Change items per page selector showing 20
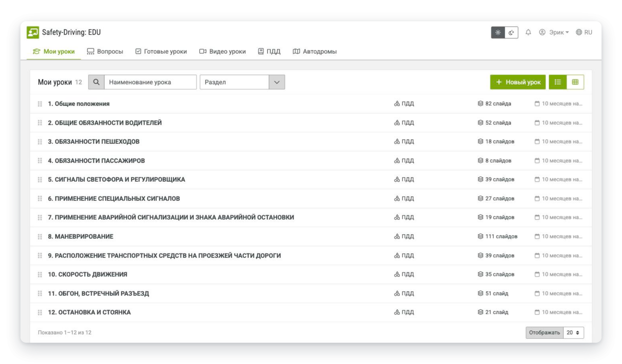 pos(573,332)
